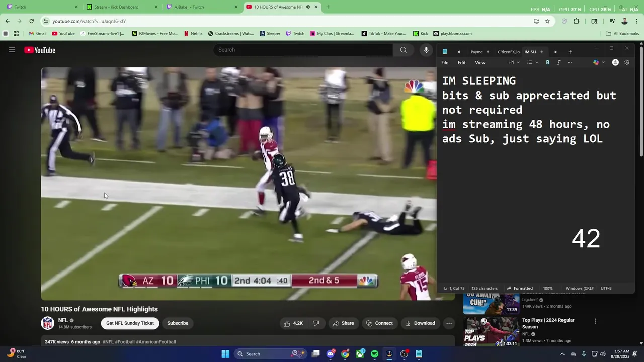The height and width of the screenshot is (362, 644).
Task: Open browser extensions puzzle icon
Action: pos(577,21)
